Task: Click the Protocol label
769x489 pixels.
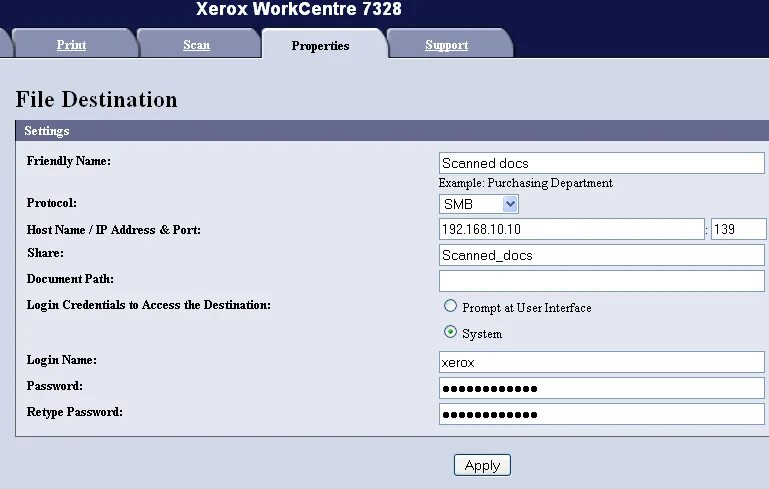Action: [x=51, y=203]
